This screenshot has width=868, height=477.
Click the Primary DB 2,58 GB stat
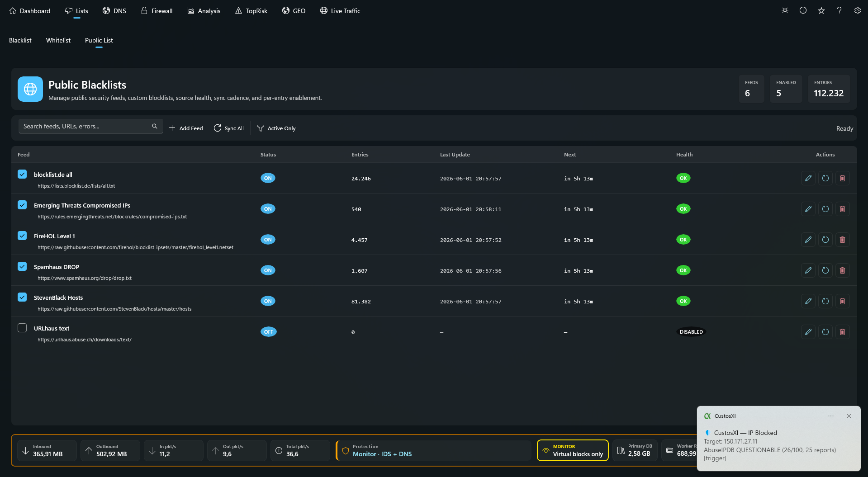pos(635,450)
